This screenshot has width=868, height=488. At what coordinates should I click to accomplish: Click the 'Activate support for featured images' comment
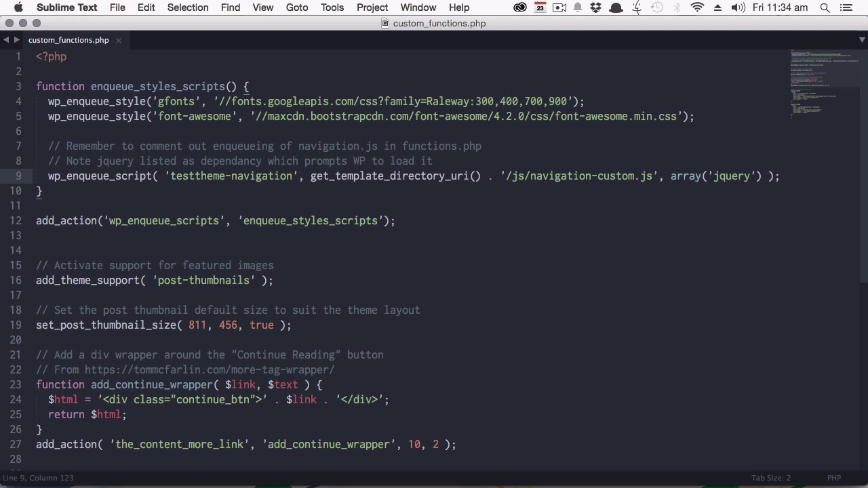[x=155, y=266]
